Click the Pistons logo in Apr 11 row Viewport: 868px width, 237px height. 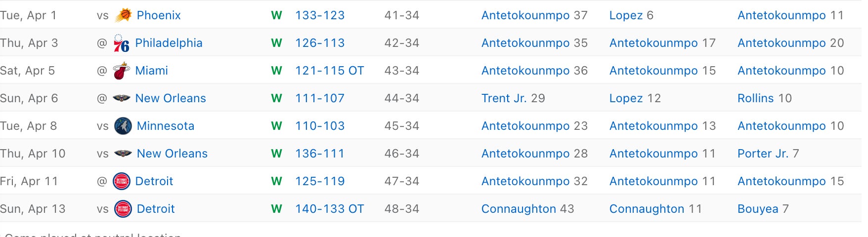tap(121, 181)
